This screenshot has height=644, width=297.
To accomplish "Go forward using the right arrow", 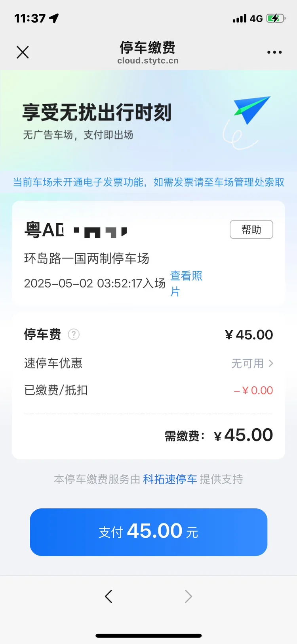I will [188, 596].
